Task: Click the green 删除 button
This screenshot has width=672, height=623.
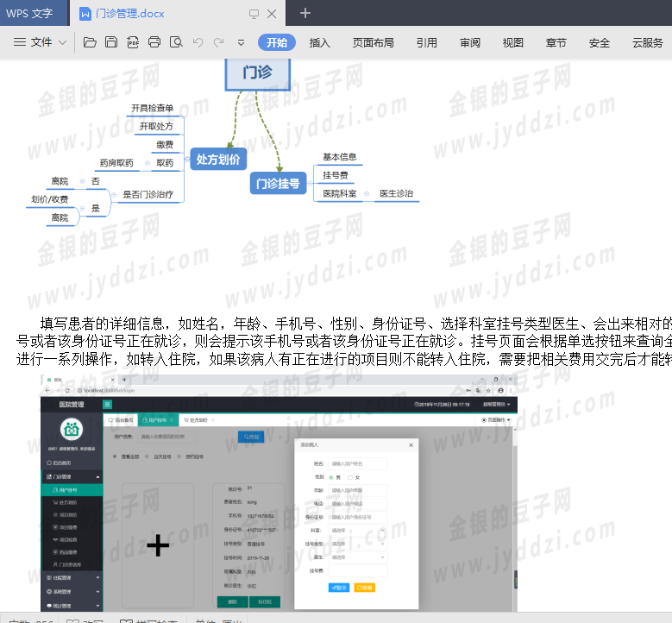Action: (x=233, y=602)
